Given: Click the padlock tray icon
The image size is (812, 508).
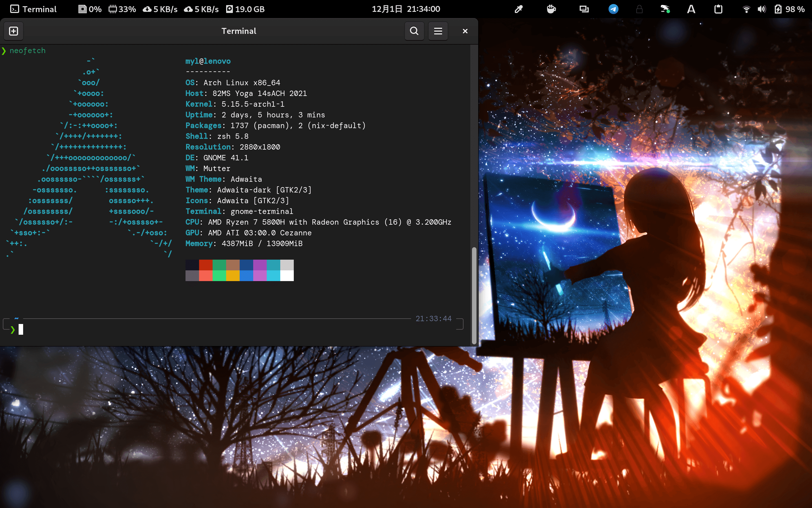Looking at the screenshot, I should tap(639, 9).
